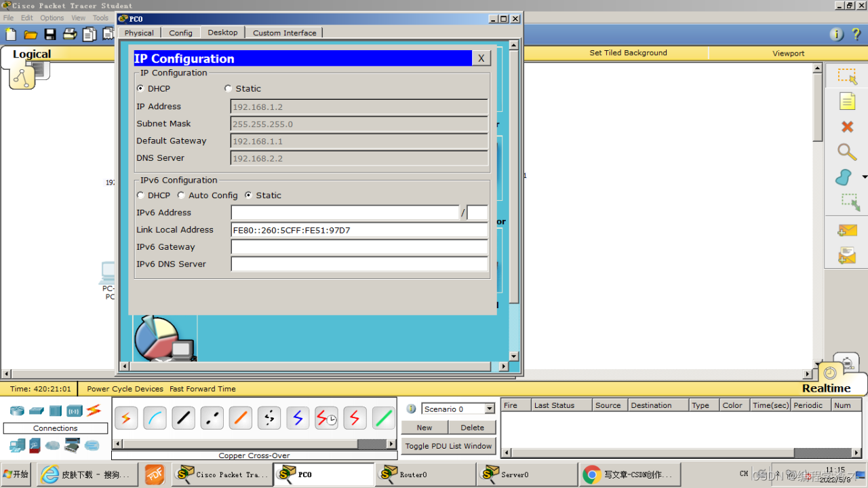Switch to the Physical tab
Image resolution: width=868 pixels, height=488 pixels.
click(139, 33)
